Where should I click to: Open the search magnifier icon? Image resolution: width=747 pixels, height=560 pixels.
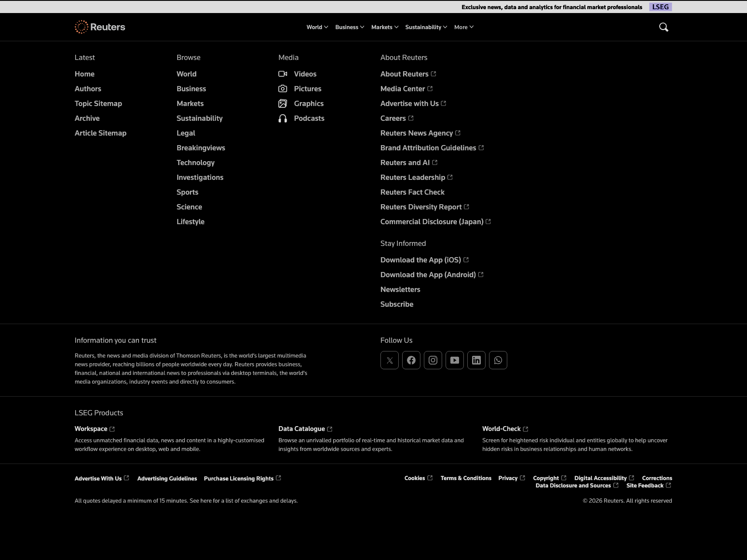pos(664,27)
